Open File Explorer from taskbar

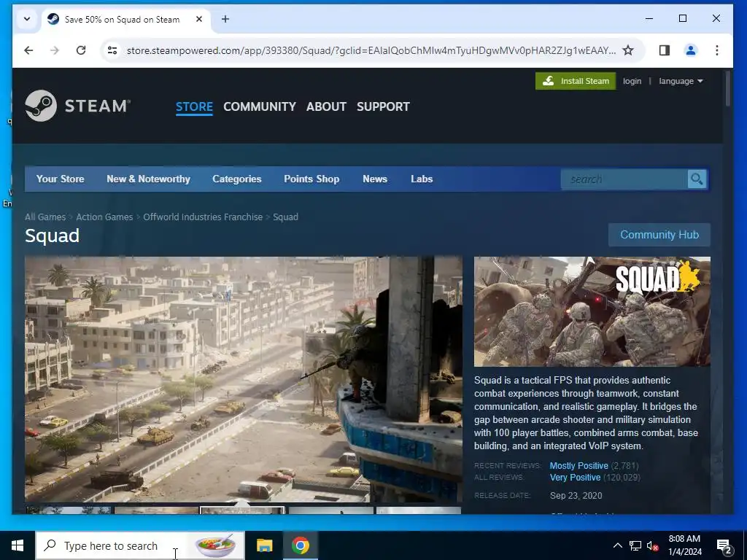(264, 545)
